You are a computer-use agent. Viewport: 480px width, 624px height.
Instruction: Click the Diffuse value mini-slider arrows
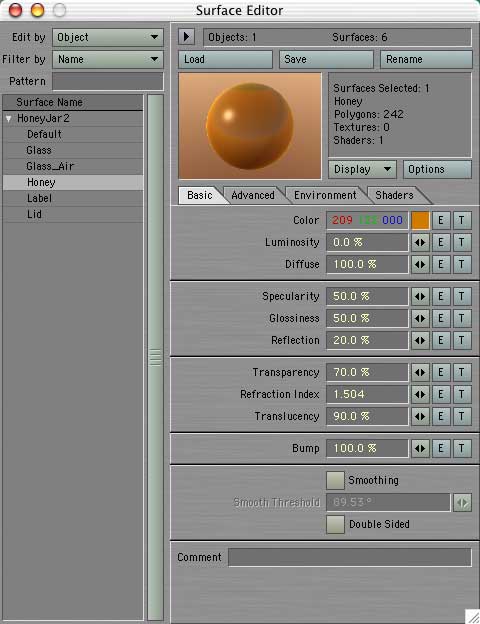click(x=420, y=264)
